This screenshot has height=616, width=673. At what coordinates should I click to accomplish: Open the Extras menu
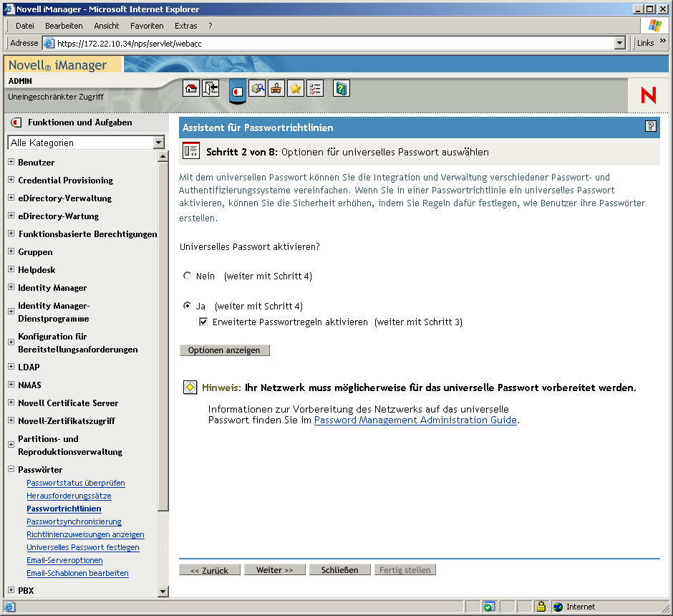(186, 26)
